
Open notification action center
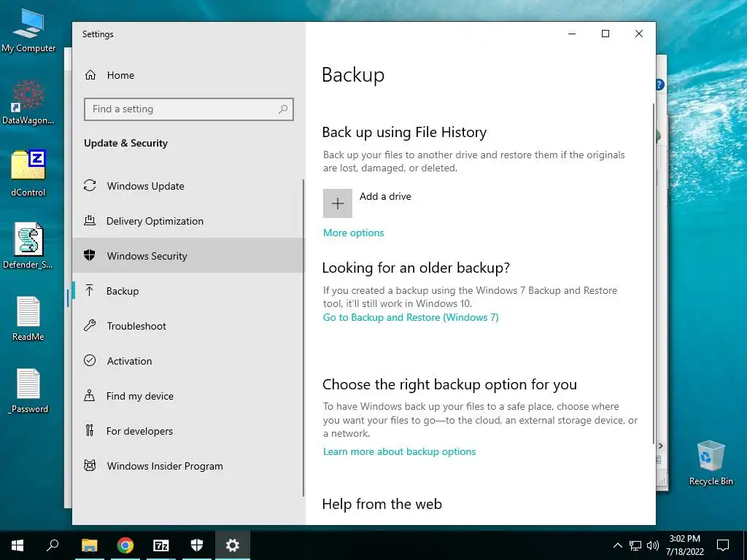tap(723, 545)
